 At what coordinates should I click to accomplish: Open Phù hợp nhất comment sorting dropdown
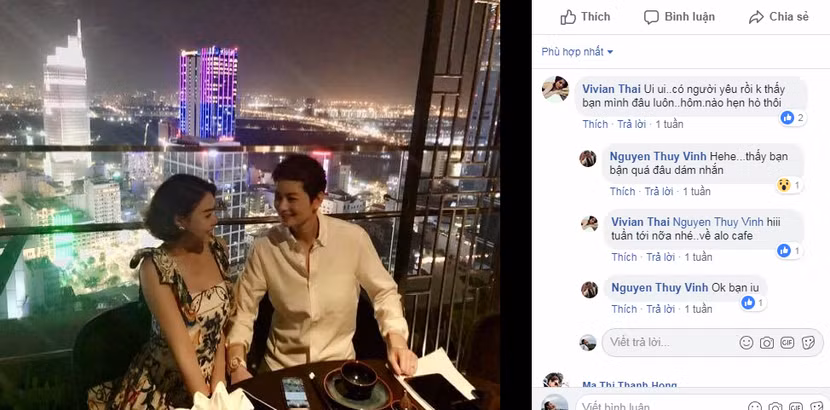[x=577, y=52]
